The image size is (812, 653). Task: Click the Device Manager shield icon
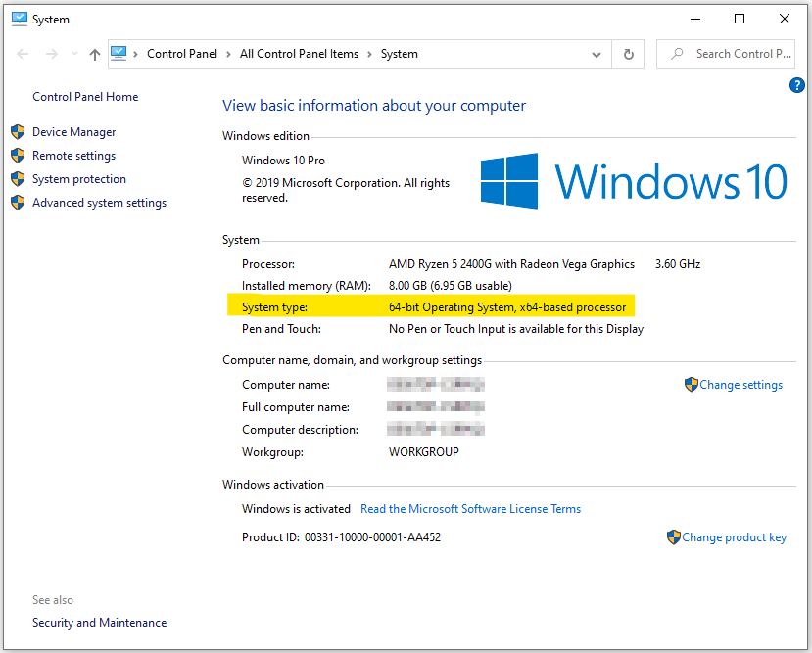click(x=18, y=132)
